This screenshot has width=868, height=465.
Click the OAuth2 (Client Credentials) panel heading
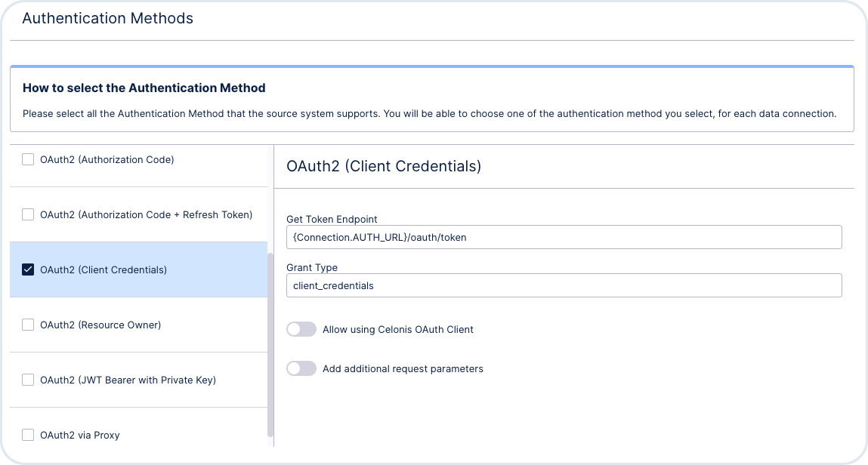384,166
